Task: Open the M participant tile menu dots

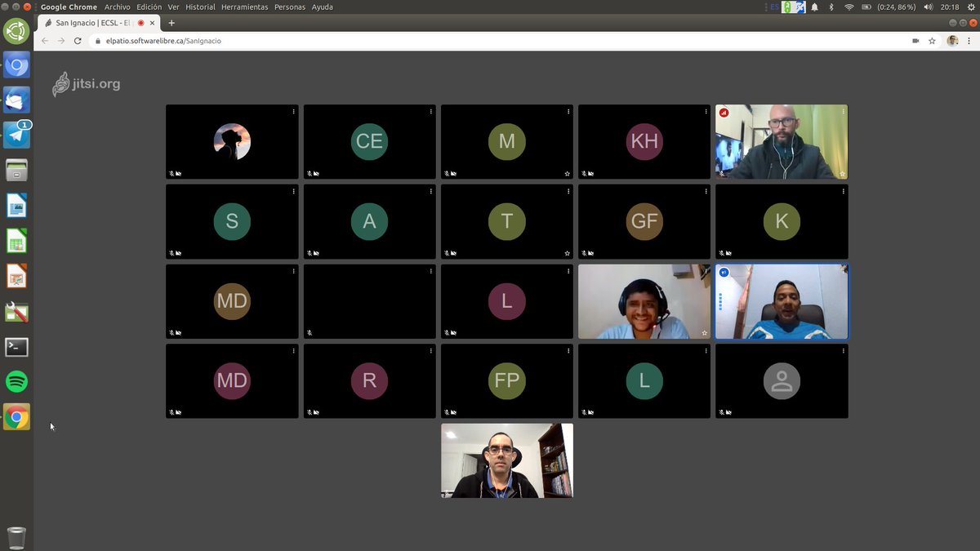Action: pos(568,111)
